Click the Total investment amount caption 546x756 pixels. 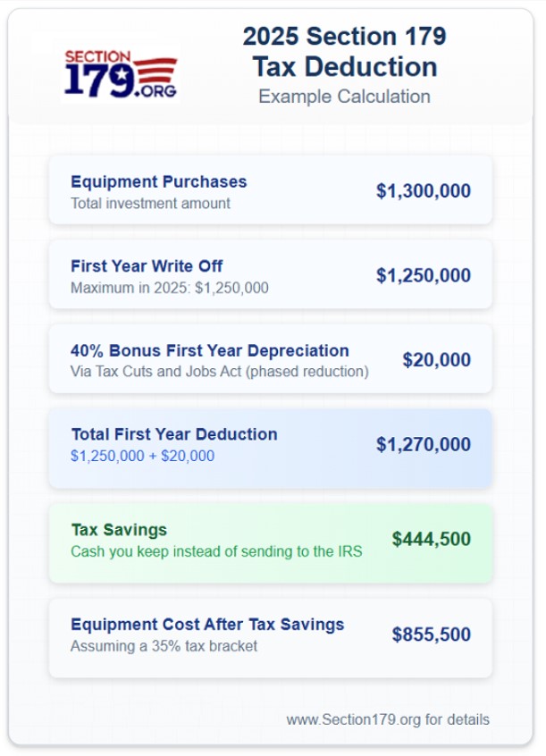click(150, 204)
